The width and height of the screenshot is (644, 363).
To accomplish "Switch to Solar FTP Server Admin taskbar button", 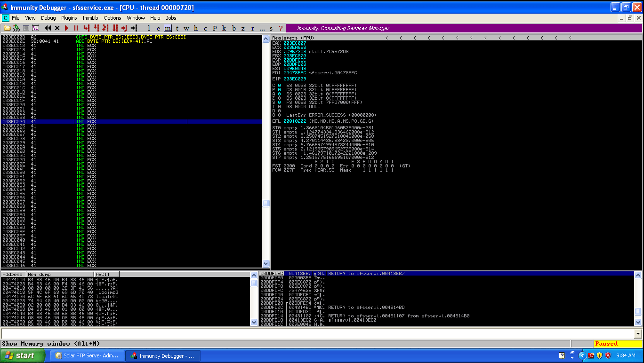I will 88,356.
